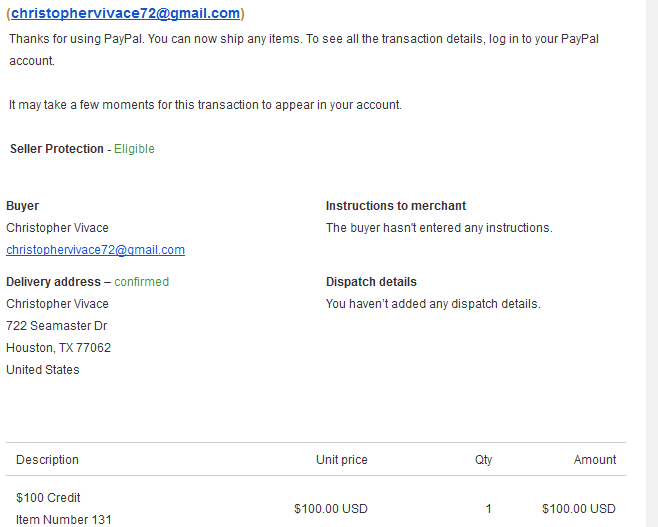
Task: Click the $100 Credit item description
Action: point(48,498)
